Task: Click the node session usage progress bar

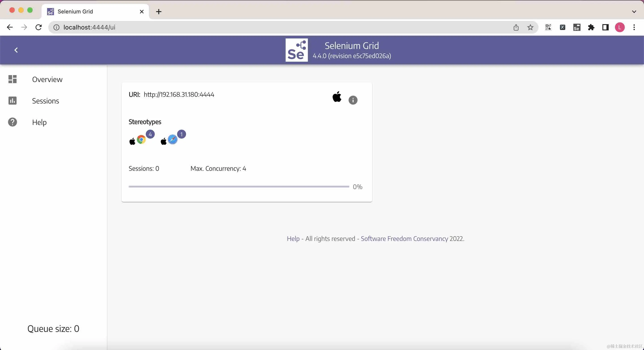Action: click(239, 187)
